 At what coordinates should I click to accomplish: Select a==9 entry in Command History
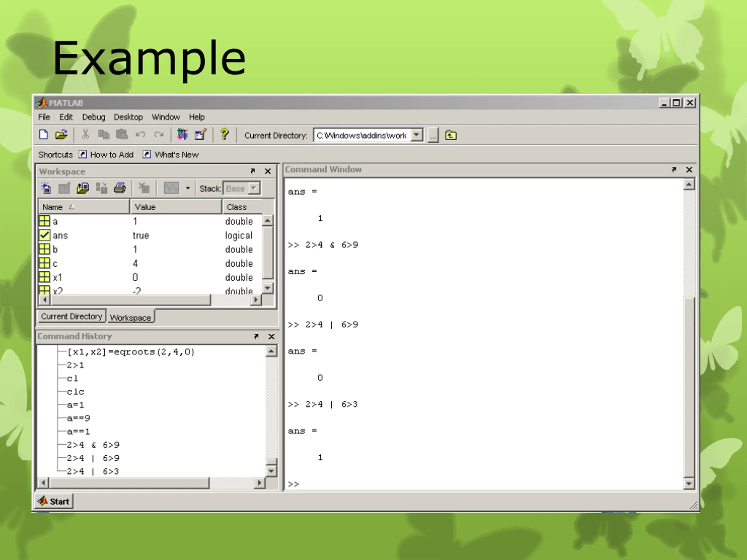pyautogui.click(x=78, y=418)
